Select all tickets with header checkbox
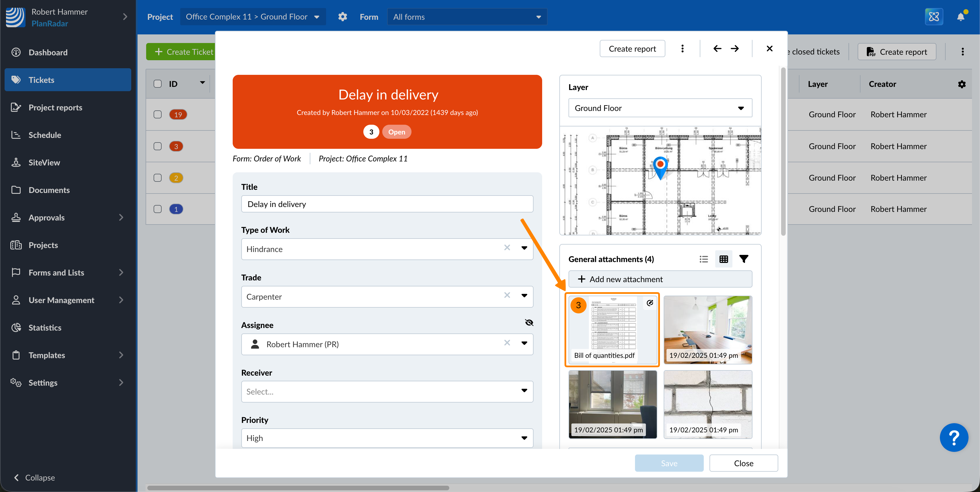Screen dimensions: 980x492 pyautogui.click(x=158, y=84)
